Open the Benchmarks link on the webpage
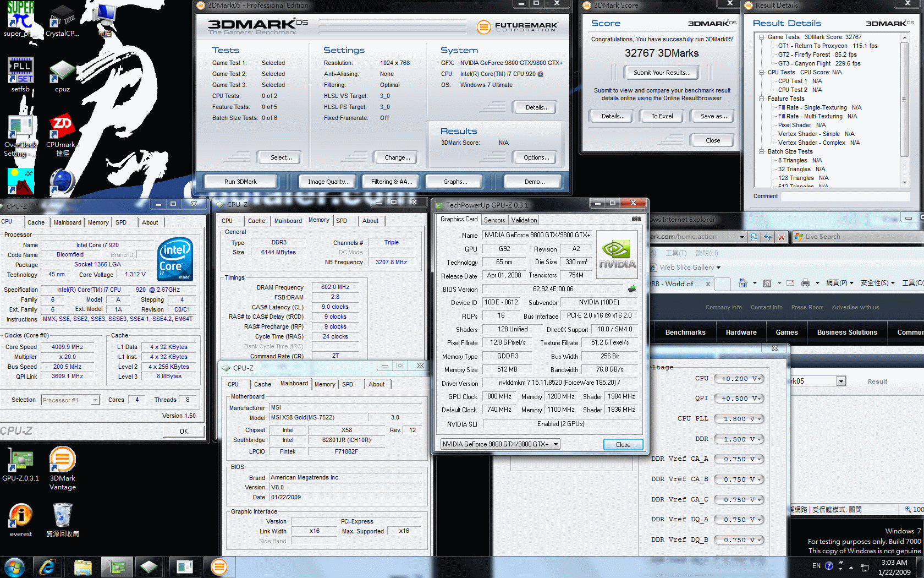The image size is (924, 578). coord(685,332)
